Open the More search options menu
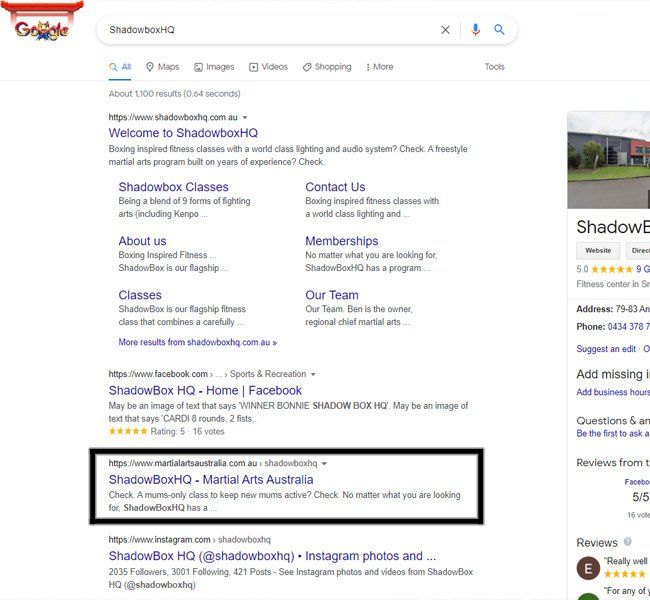 click(x=379, y=67)
